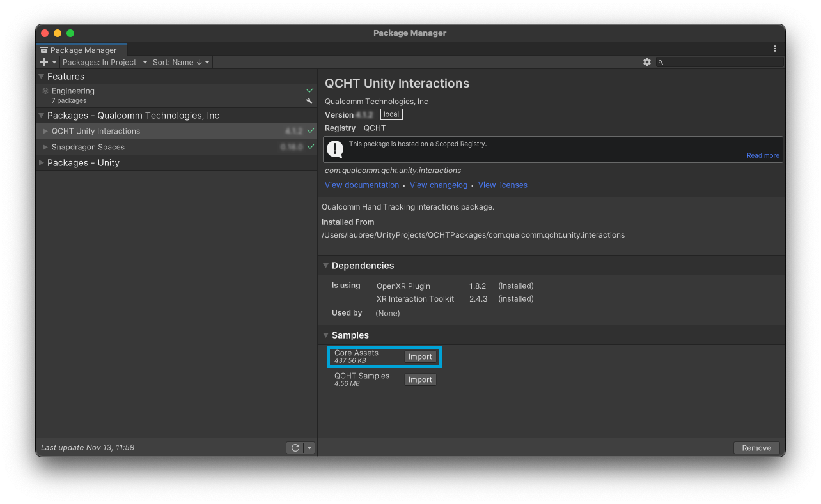
Task: Open the Read more link
Action: point(763,156)
